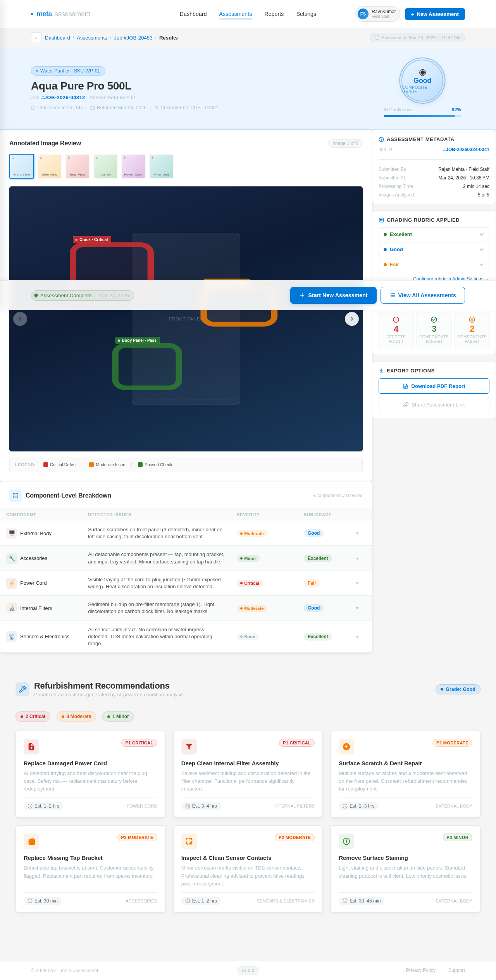
Task: Click the components failed cross icon
Action: 472,320
